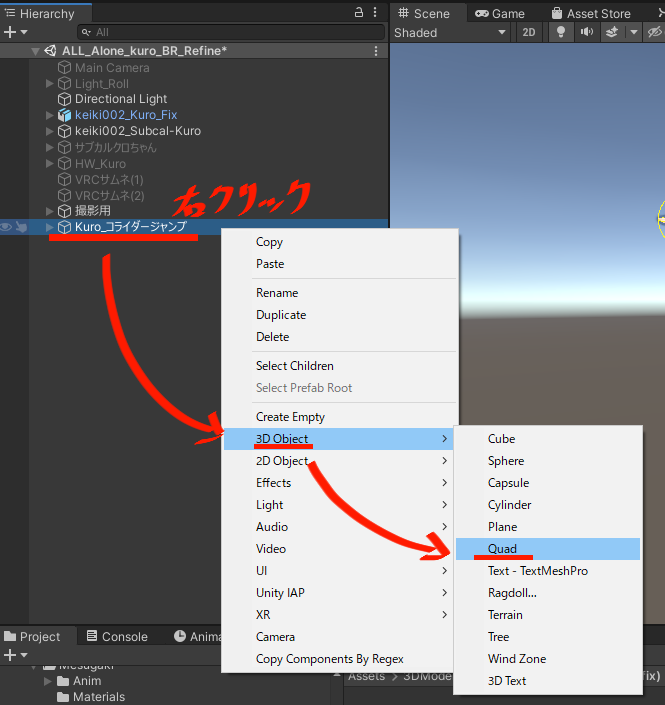Image resolution: width=665 pixels, height=705 pixels.
Task: Click the blue keiki002_Kuro_Fix prefab icon
Action: (65, 115)
